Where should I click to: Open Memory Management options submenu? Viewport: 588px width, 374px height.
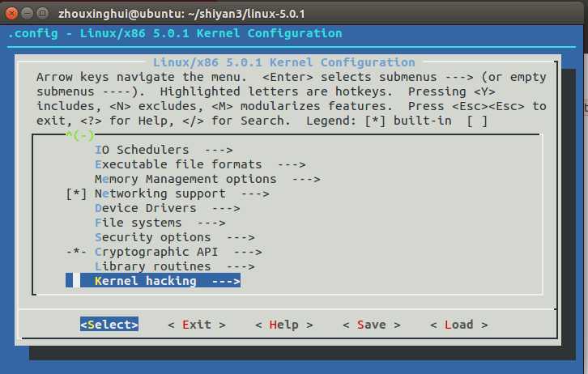pos(207,179)
